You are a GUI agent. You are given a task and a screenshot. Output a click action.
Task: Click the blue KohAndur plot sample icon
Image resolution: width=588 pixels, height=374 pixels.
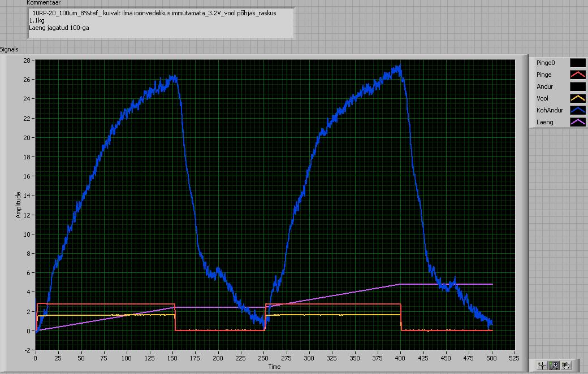tap(577, 110)
